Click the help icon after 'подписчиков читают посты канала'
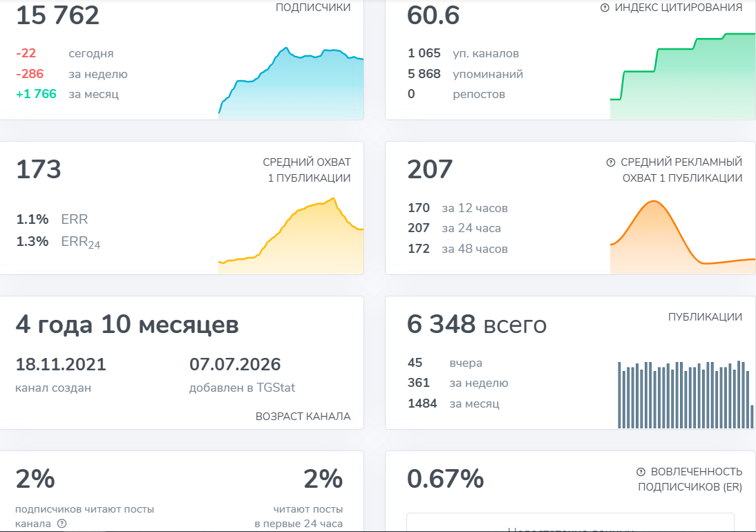 click(62, 523)
